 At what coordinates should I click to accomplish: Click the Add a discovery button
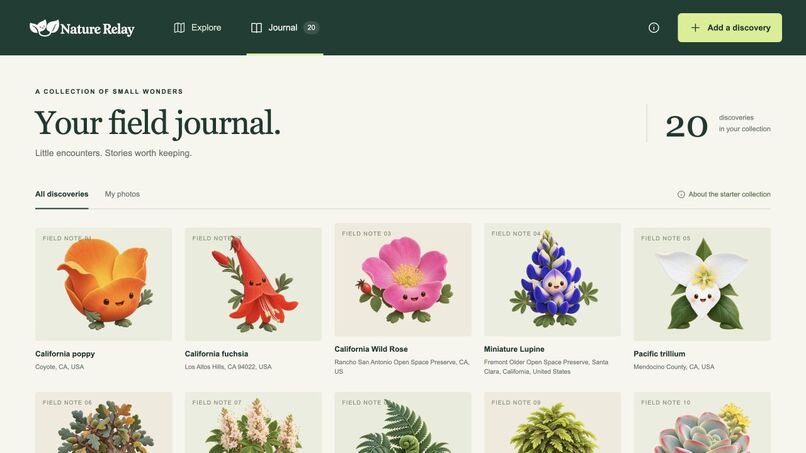[x=730, y=28]
